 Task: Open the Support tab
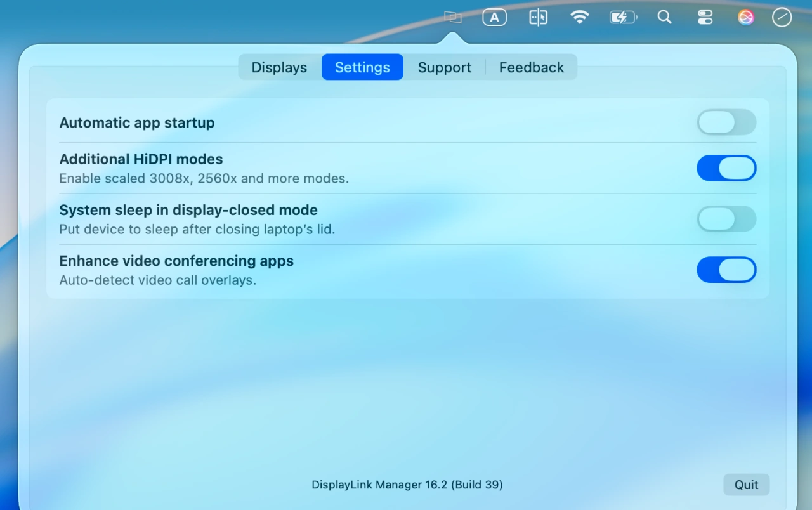[444, 67]
